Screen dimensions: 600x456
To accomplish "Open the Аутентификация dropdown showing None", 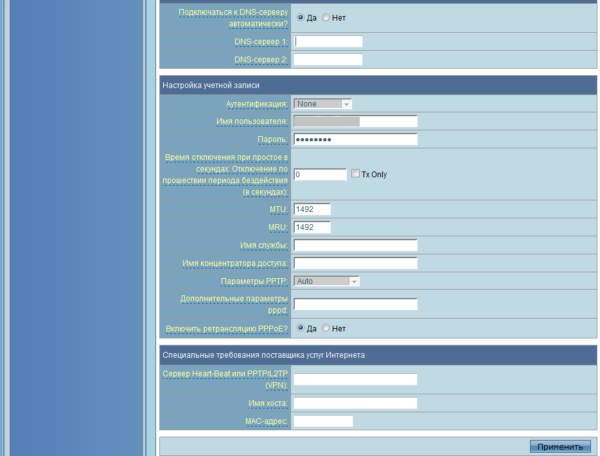I will click(x=323, y=104).
